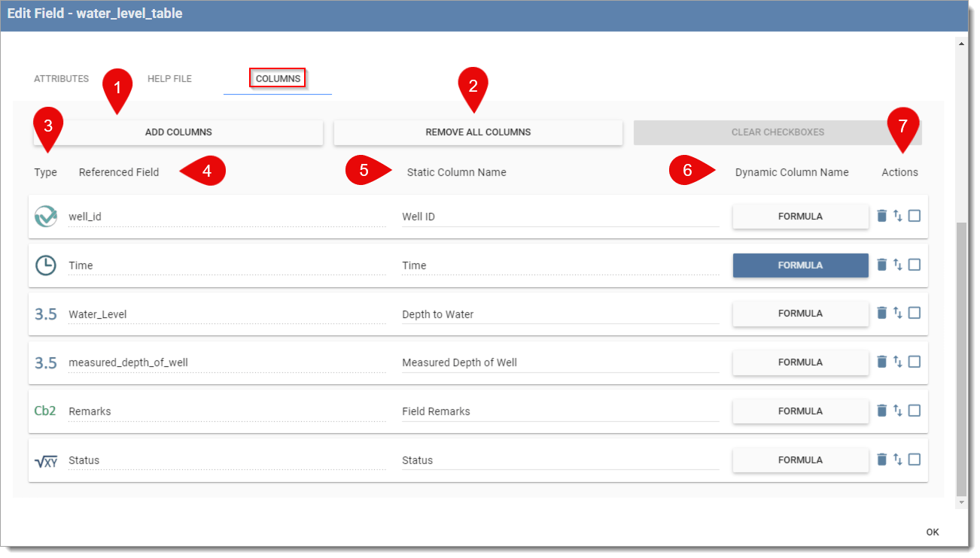Viewport: 980px width, 558px height.
Task: Tick the checkbox in the Status row
Action: pos(915,459)
